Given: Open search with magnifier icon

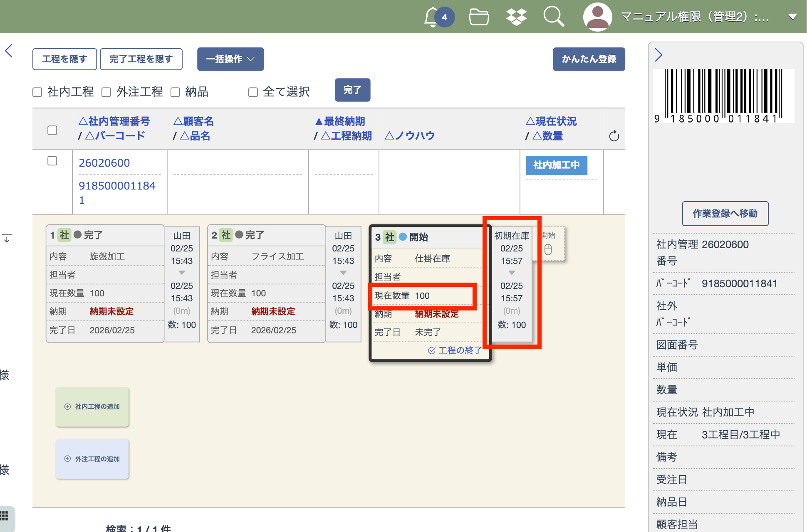Looking at the screenshot, I should (x=553, y=17).
